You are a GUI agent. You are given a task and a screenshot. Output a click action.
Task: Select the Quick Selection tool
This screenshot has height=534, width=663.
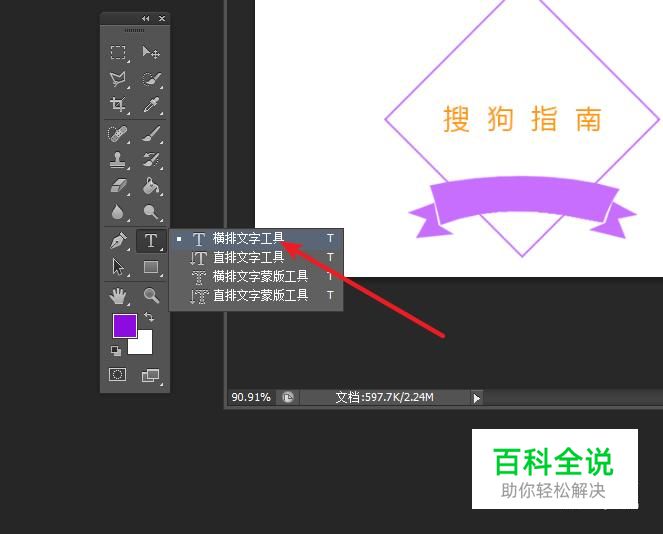click(x=151, y=79)
